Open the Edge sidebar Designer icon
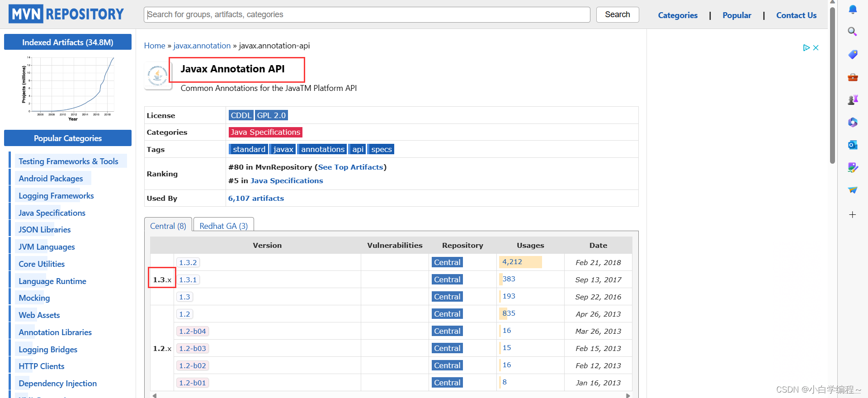Image resolution: width=868 pixels, height=398 pixels. [853, 167]
